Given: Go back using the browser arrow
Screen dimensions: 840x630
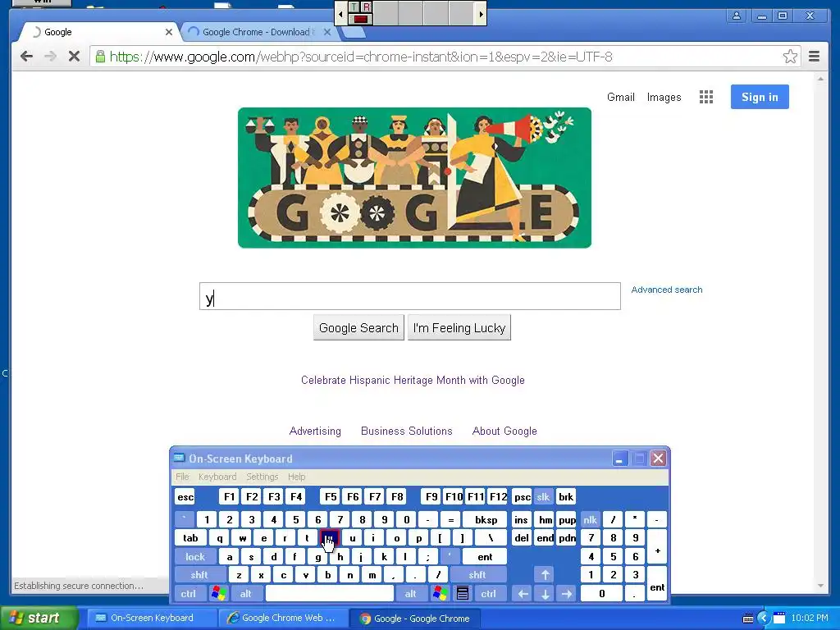Looking at the screenshot, I should (x=26, y=57).
